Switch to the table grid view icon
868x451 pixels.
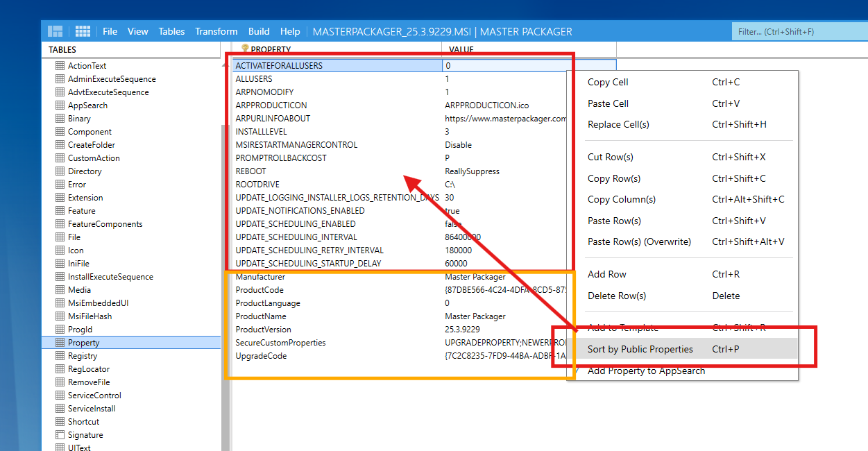(x=83, y=31)
